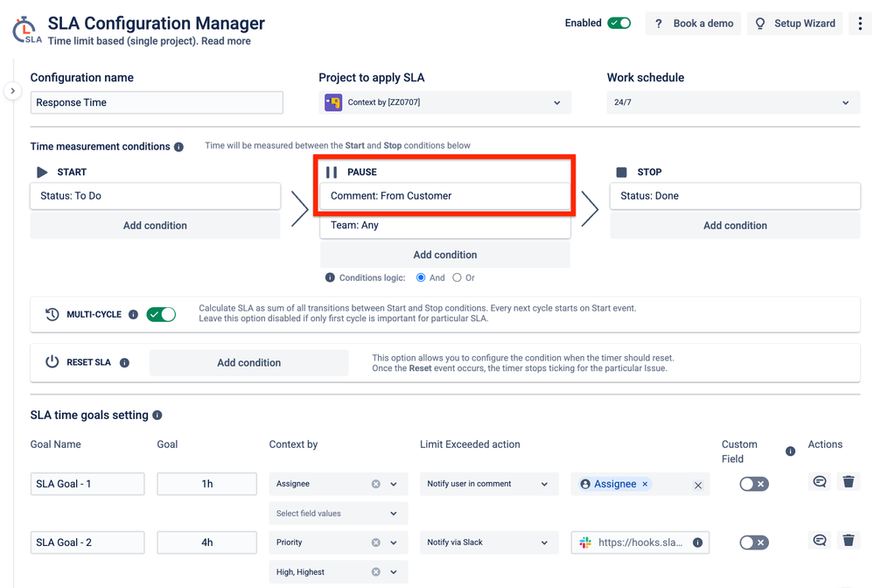Click the Conditions logic info icon
The image size is (874, 588).
[330, 277]
